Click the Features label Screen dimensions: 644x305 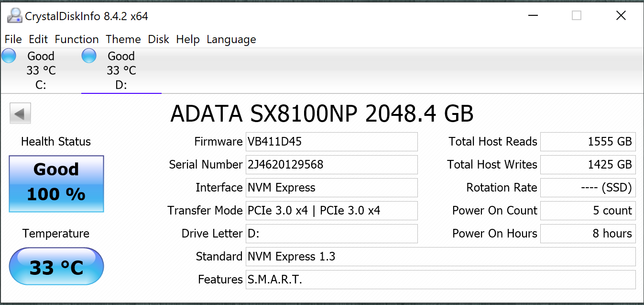point(220,280)
